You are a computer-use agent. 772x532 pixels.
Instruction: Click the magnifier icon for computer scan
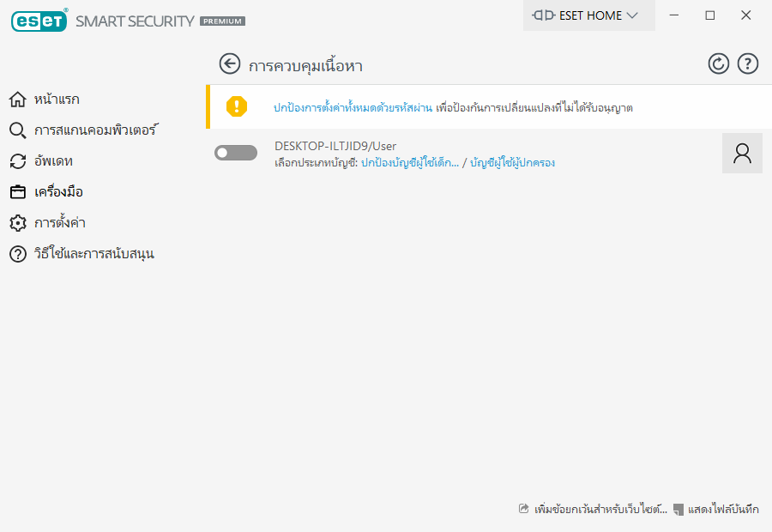(18, 130)
